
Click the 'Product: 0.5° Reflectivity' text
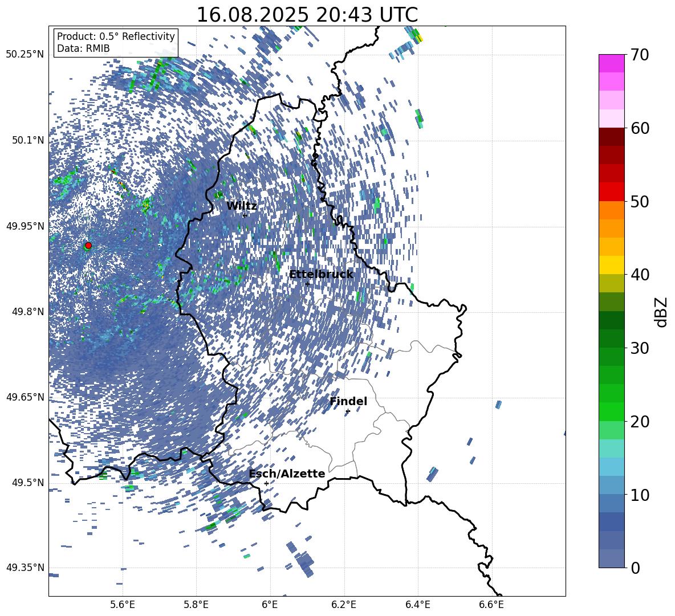tap(116, 36)
